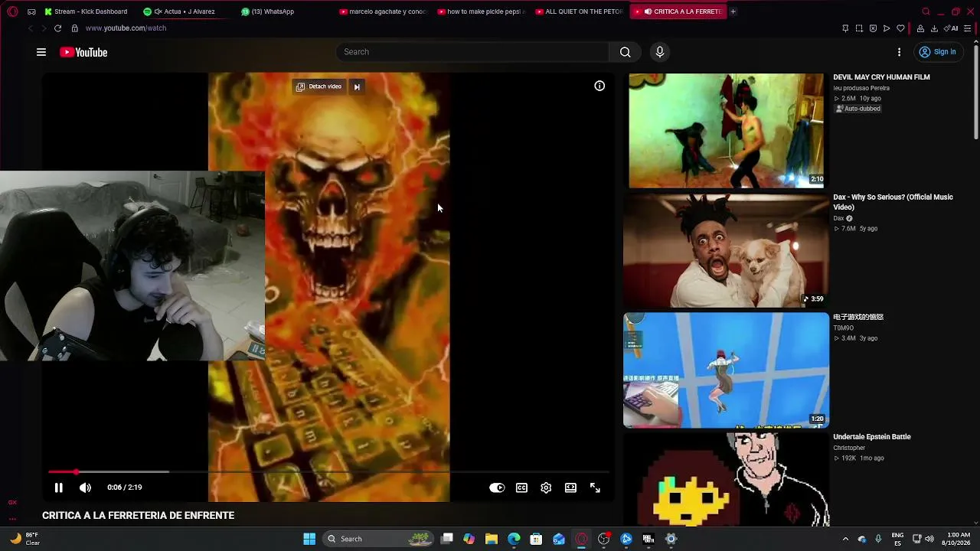This screenshot has width=980, height=551.
Task: Open File Explorer from taskbar
Action: [492, 539]
